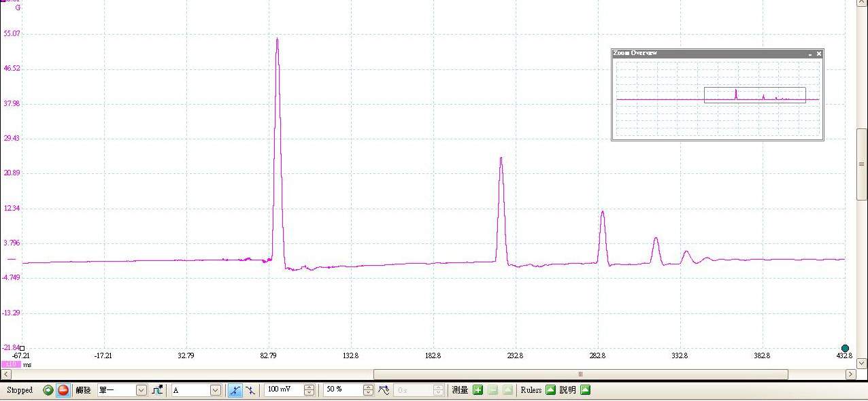Click the 12.34 vertical axis label
The width and height of the screenshot is (868, 401).
13,208
